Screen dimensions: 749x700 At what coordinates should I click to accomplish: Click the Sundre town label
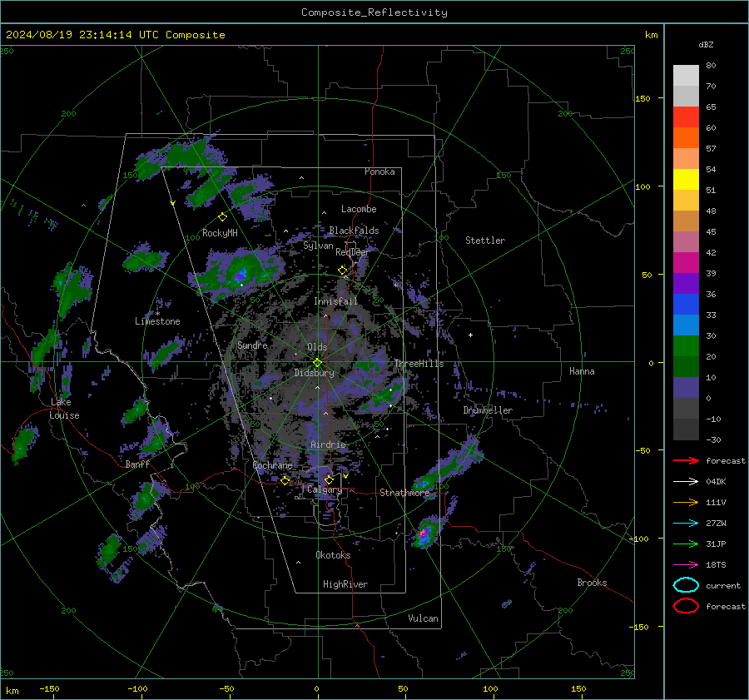coord(252,345)
